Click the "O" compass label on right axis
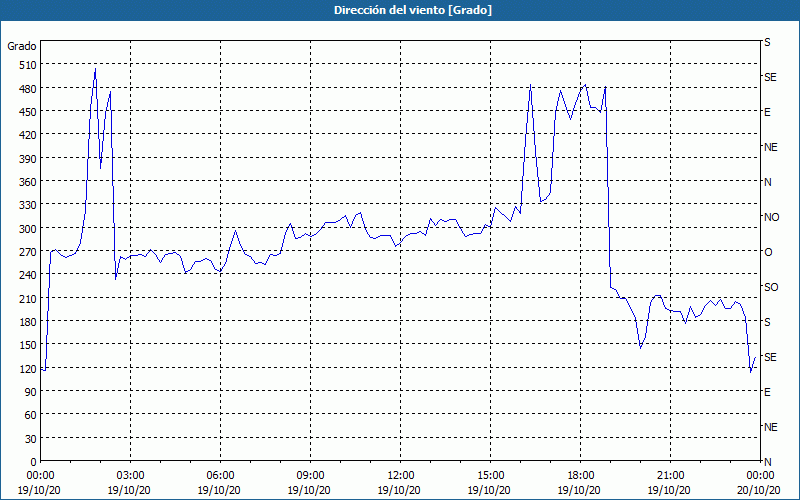The height and width of the screenshot is (500, 800). [x=768, y=252]
